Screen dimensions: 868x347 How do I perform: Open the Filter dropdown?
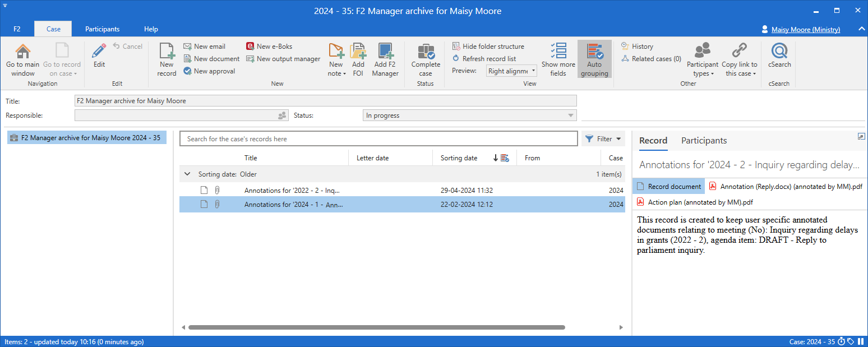coord(603,138)
